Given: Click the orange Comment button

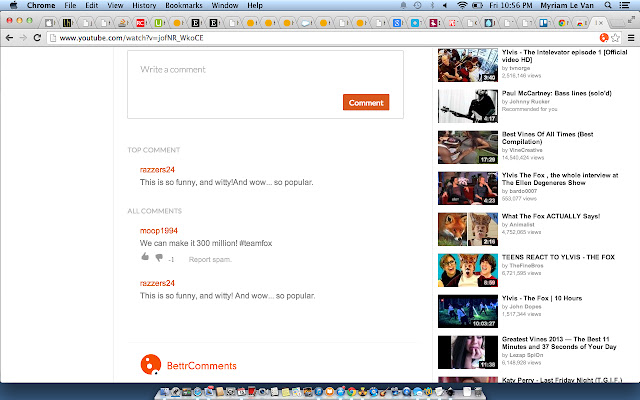Looking at the screenshot, I should point(366,102).
